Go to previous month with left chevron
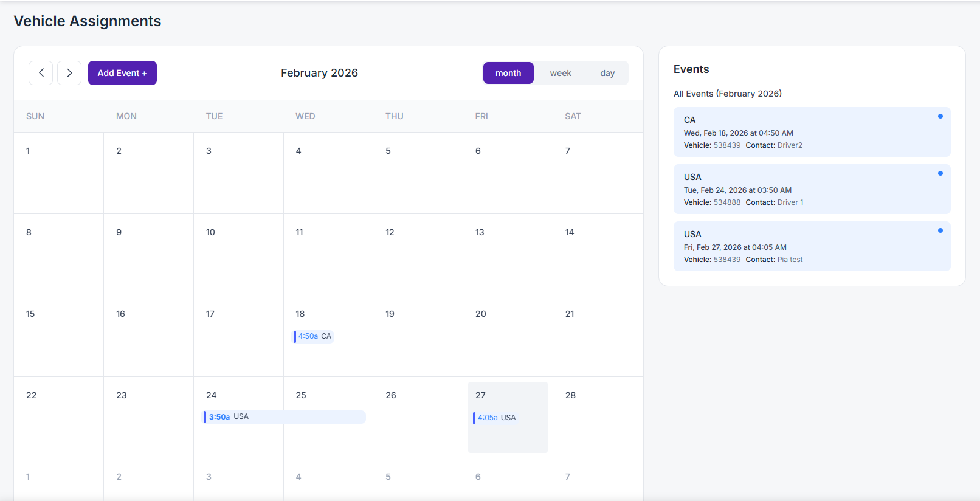The image size is (980, 501). click(41, 73)
